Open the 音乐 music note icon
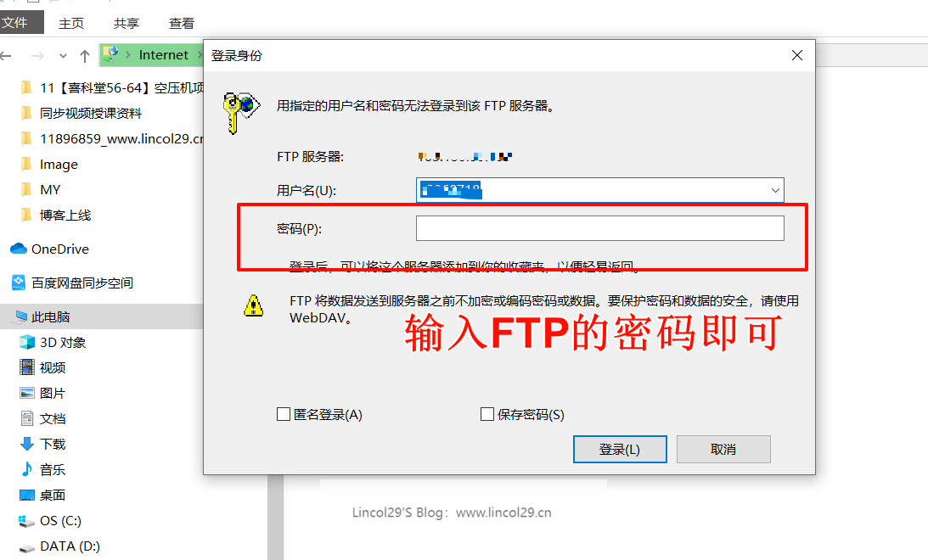Viewport: 928px width, 560px height. [27, 469]
